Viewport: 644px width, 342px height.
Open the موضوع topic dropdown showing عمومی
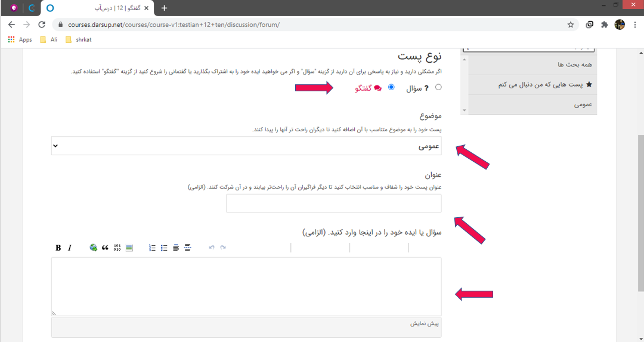[x=246, y=146]
